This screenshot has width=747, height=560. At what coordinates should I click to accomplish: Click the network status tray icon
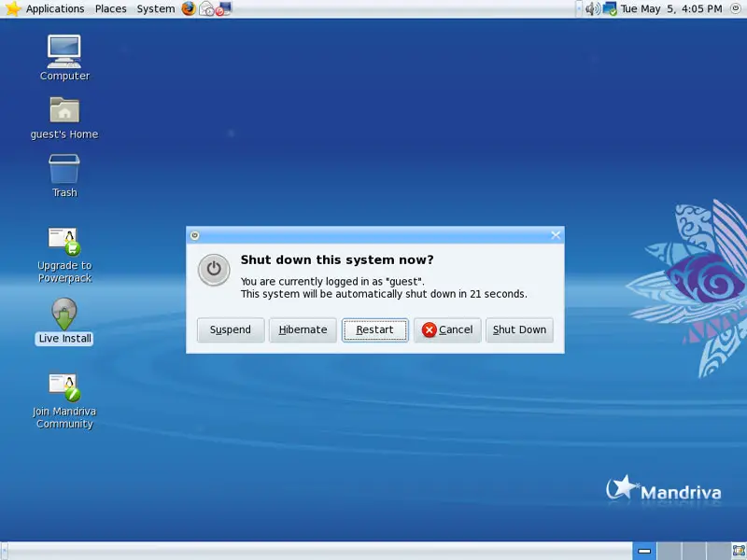pos(610,9)
